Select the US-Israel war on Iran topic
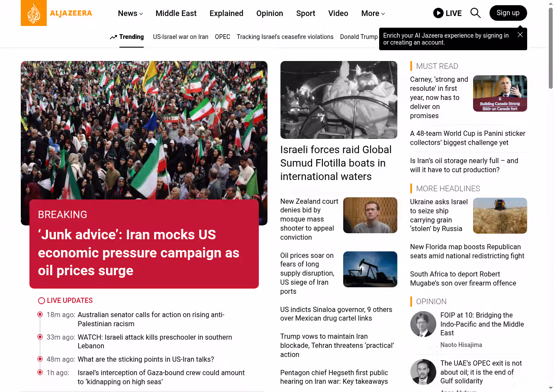This screenshot has width=554, height=392. (180, 37)
